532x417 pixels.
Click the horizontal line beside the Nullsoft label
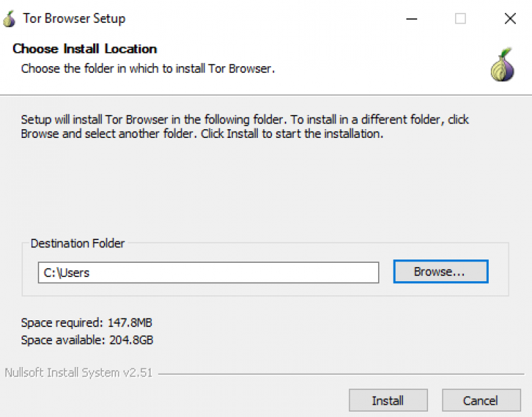click(x=338, y=374)
